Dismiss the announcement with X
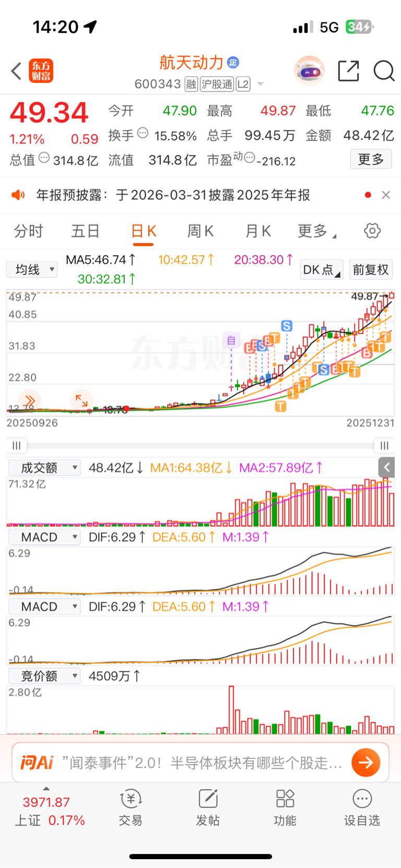The image size is (401, 868). (x=386, y=195)
